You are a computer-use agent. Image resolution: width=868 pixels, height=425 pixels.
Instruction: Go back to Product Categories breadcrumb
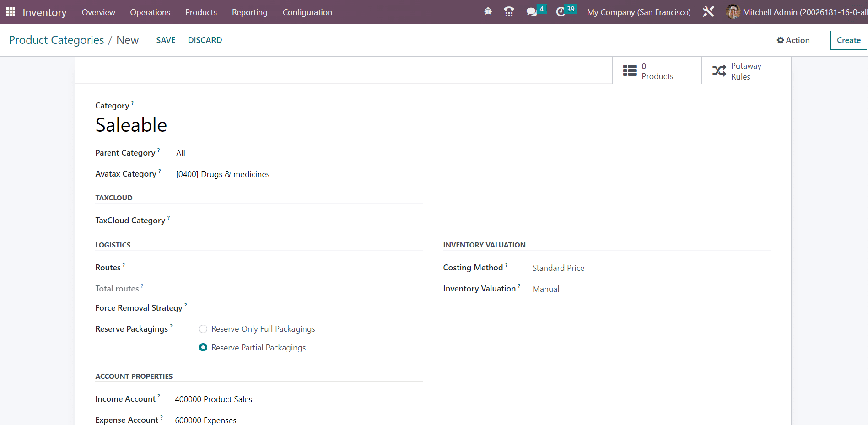(x=56, y=40)
